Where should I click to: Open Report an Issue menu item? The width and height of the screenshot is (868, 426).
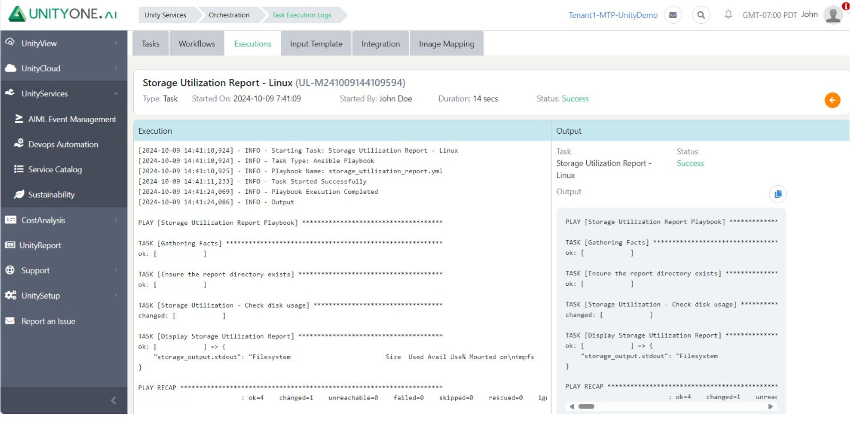[x=48, y=321]
